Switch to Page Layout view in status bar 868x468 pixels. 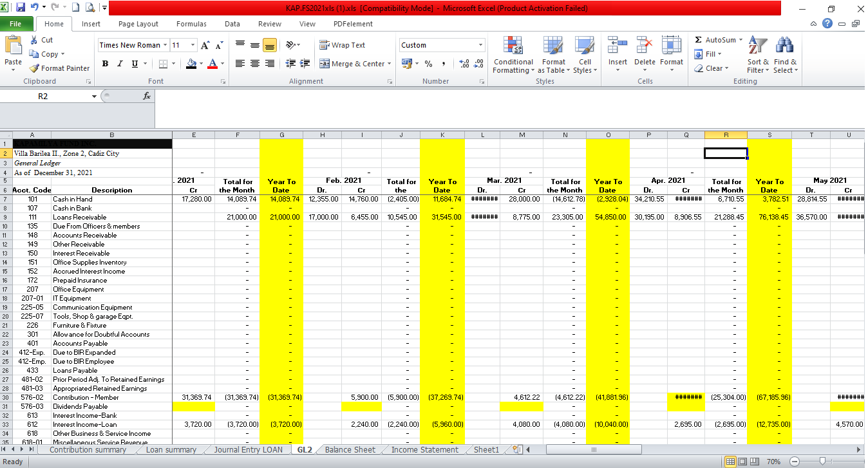coord(742,462)
